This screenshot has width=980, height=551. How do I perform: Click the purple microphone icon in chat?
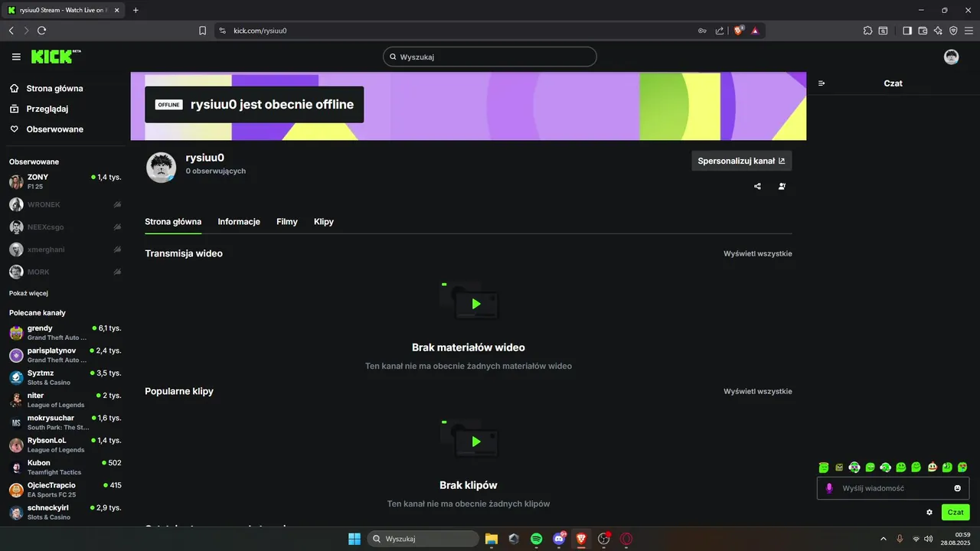[829, 488]
